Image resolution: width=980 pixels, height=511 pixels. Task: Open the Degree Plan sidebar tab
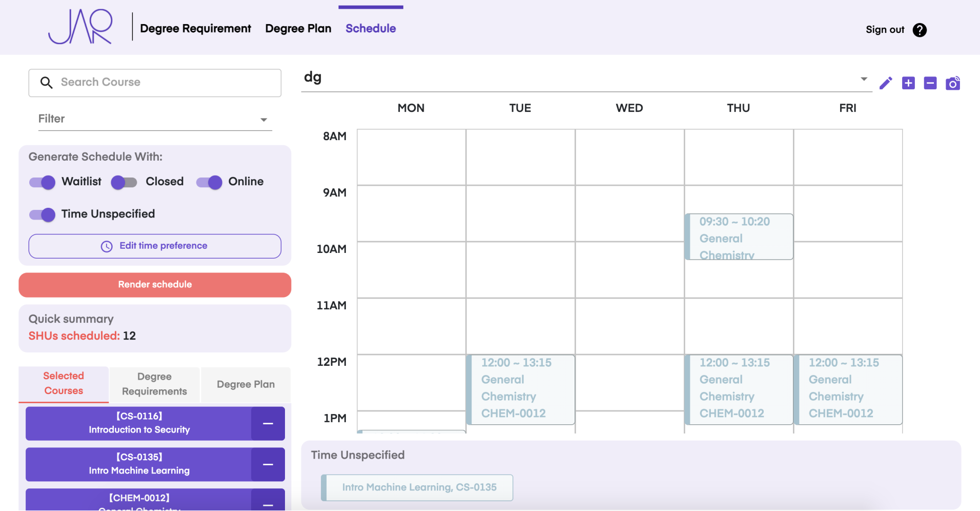pyautogui.click(x=246, y=385)
